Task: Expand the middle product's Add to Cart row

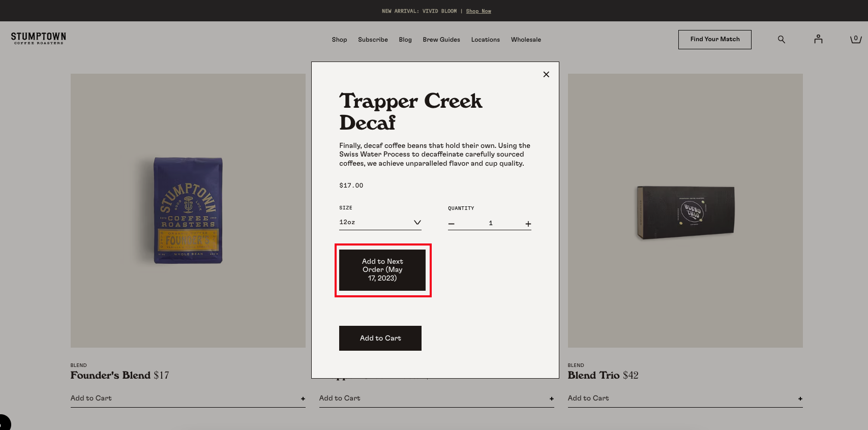Action: (436, 398)
